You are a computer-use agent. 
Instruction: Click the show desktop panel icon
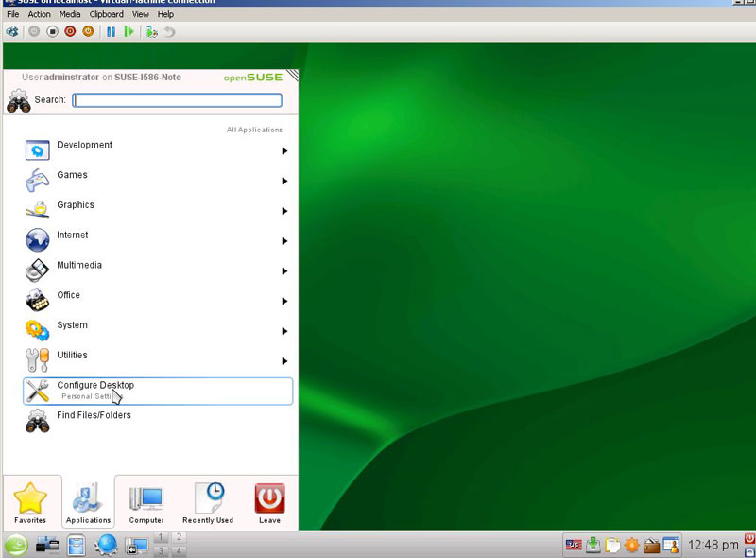[137, 546]
